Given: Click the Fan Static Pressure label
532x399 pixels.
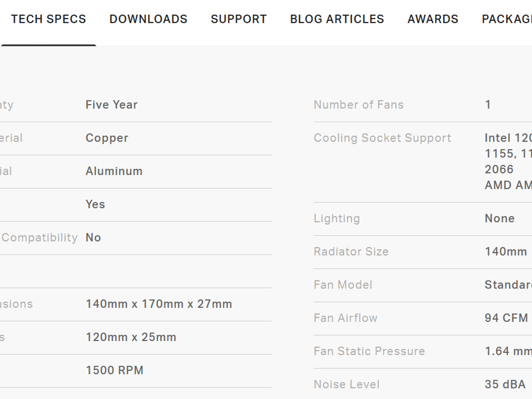Looking at the screenshot, I should point(369,351).
